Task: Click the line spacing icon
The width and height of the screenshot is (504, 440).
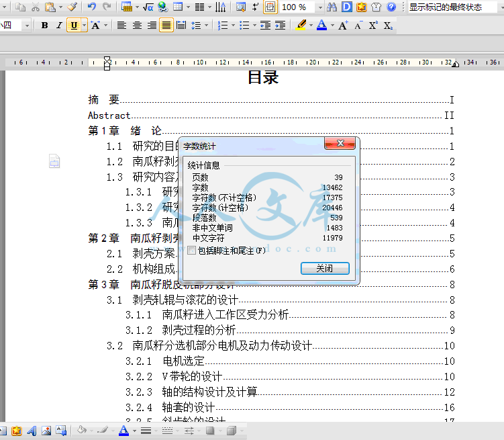Action: click(x=196, y=25)
